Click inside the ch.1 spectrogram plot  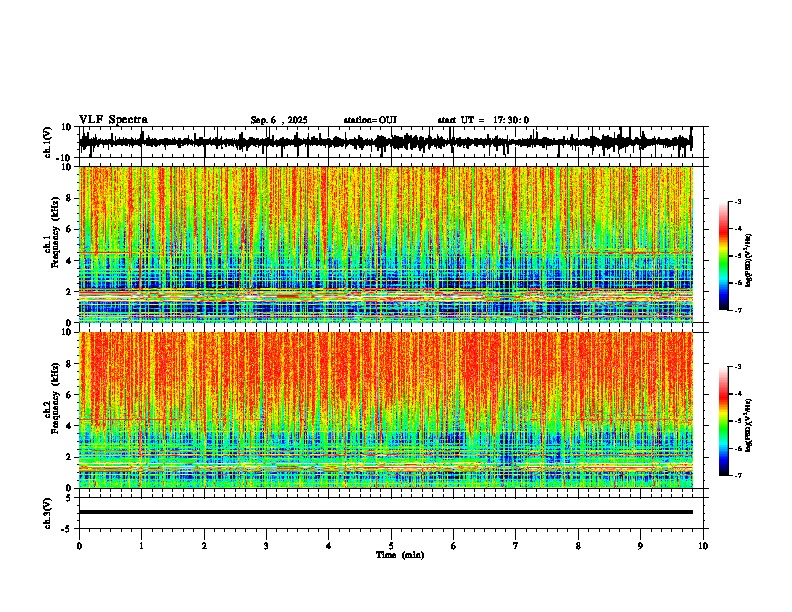386,244
